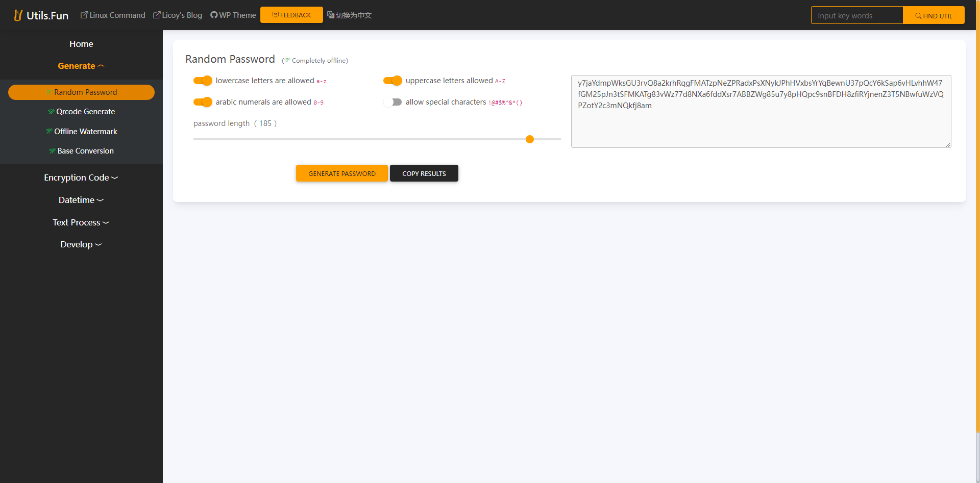Click the Utils.Fun logo icon
This screenshot has width=980, height=483.
(x=18, y=15)
